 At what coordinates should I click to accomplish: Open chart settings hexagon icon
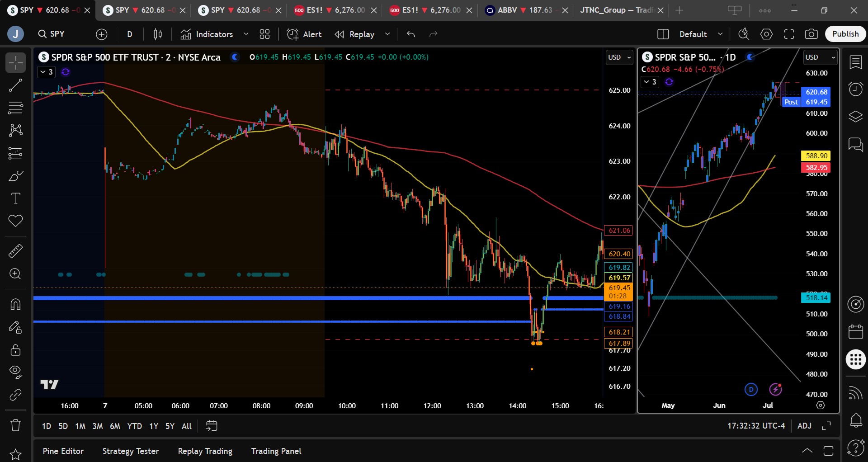click(x=766, y=34)
